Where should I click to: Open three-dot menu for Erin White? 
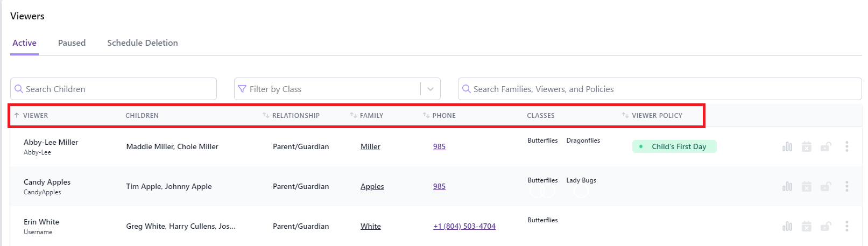[847, 226]
